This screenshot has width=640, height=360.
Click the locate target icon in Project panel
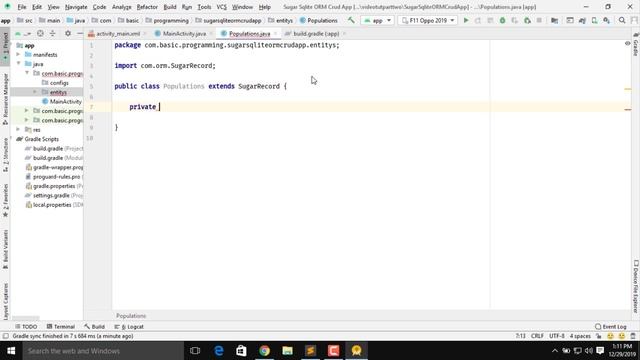[x=40, y=33]
